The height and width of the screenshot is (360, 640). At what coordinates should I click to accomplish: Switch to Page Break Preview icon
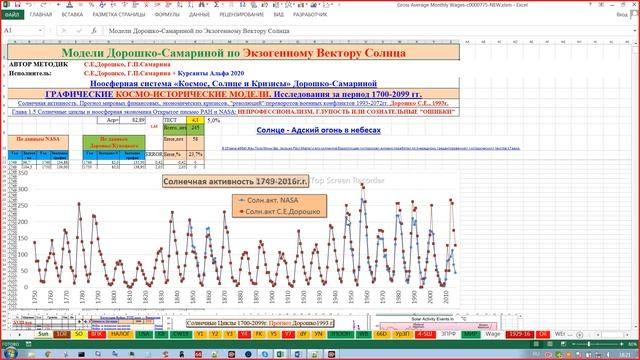564,344
